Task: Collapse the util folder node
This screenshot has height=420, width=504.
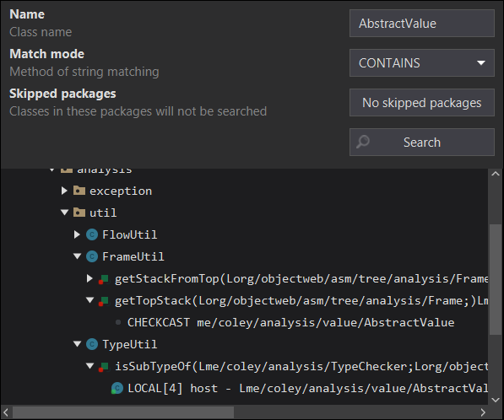Action: pos(65,213)
